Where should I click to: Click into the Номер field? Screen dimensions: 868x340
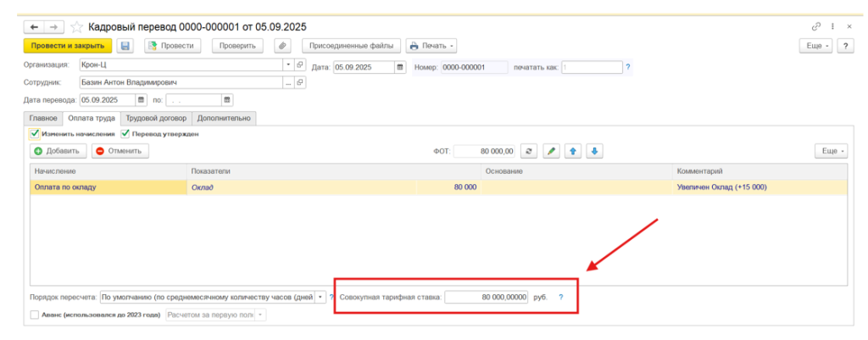[474, 68]
